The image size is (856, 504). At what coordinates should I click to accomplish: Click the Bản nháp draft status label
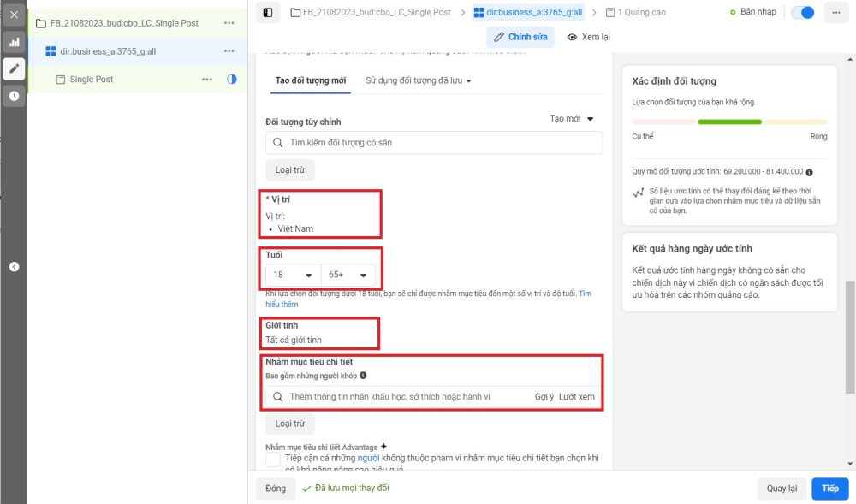(x=758, y=12)
